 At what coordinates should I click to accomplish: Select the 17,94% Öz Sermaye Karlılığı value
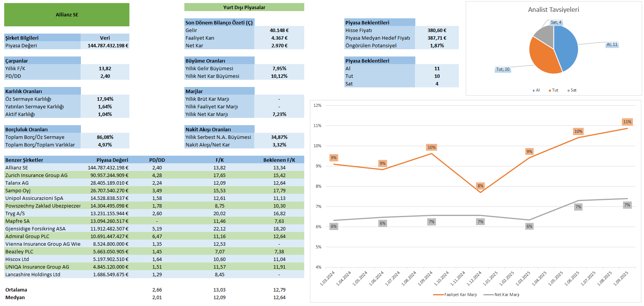[x=105, y=99]
